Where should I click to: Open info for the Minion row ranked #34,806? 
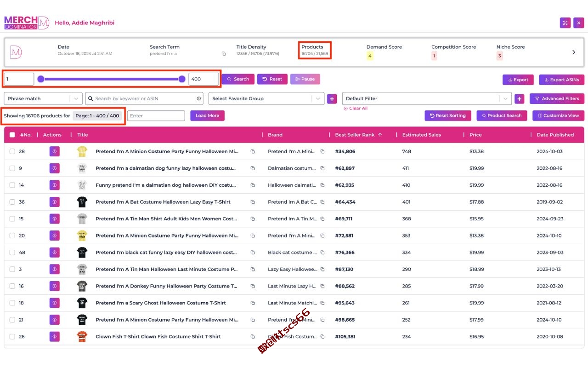(x=55, y=151)
